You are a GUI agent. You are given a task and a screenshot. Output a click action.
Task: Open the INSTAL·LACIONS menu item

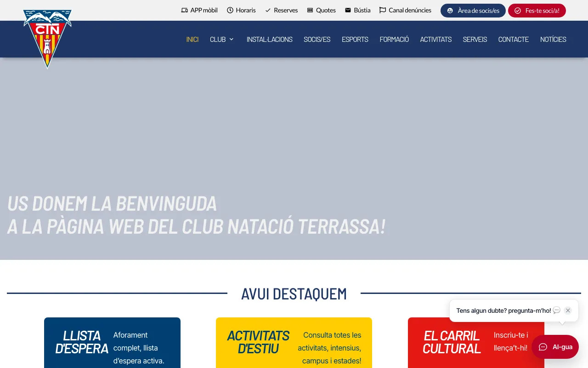[270, 39]
